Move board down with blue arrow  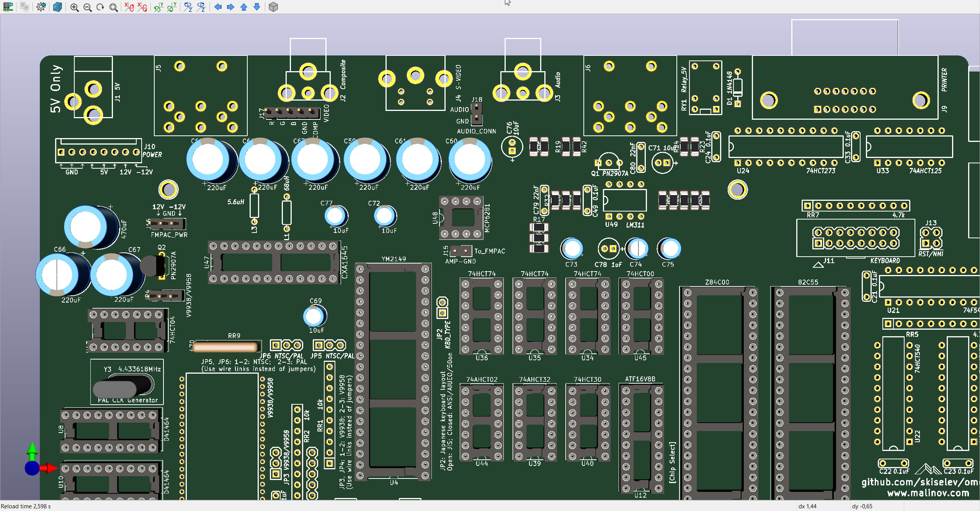click(257, 7)
